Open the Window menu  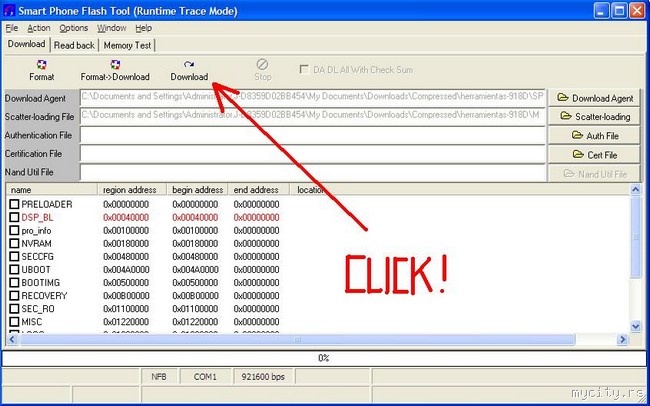coord(112,28)
